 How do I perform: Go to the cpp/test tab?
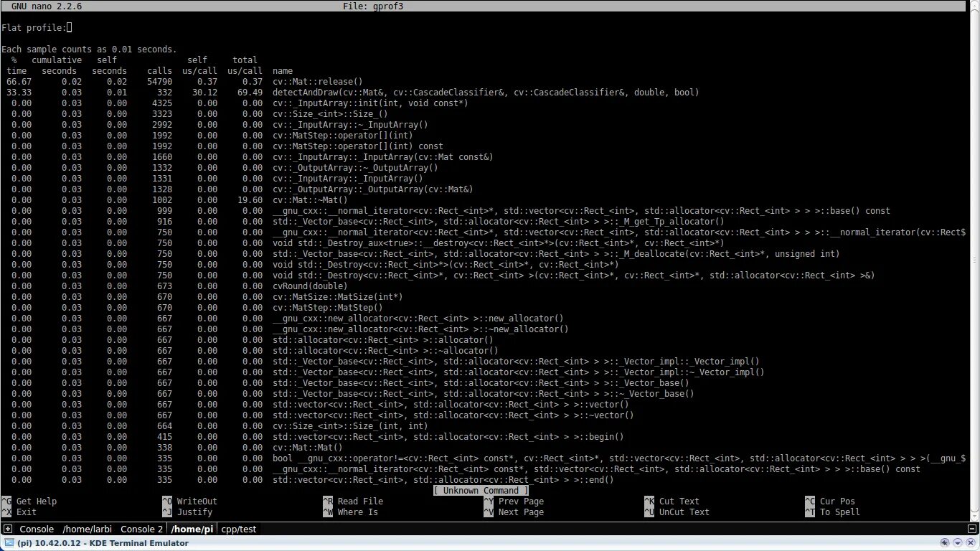239,529
